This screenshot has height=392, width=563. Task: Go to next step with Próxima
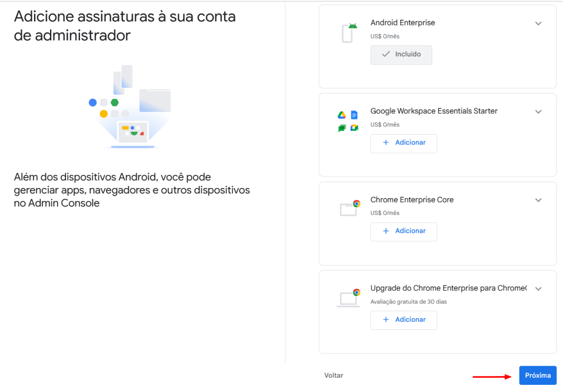[538, 375]
